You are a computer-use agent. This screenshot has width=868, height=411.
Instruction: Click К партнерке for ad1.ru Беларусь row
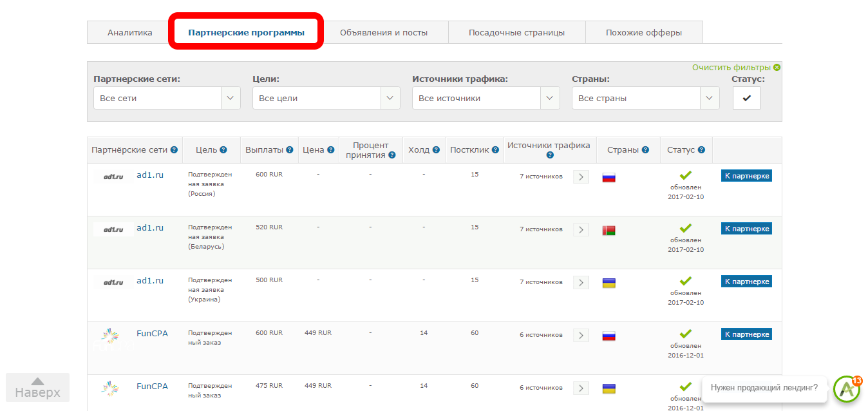coord(746,229)
